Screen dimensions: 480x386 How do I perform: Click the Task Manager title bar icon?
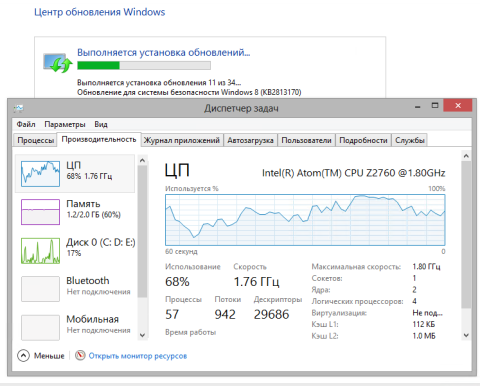pos(18,108)
